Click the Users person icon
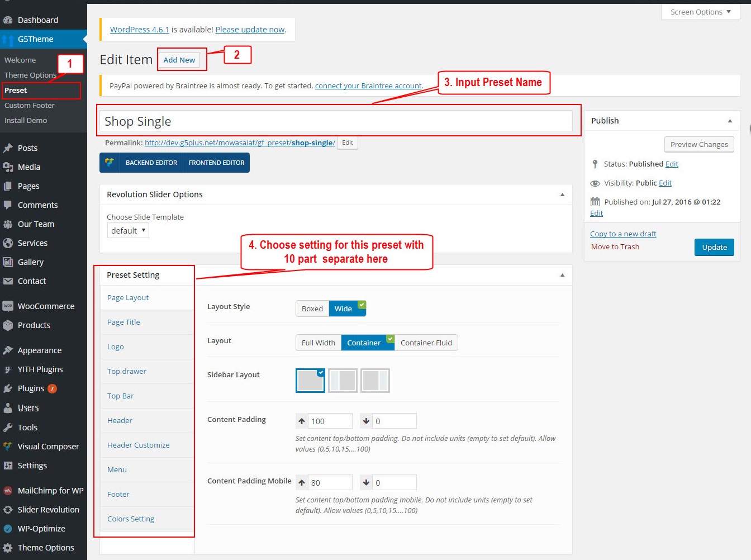This screenshot has height=560, width=751. pos(8,408)
